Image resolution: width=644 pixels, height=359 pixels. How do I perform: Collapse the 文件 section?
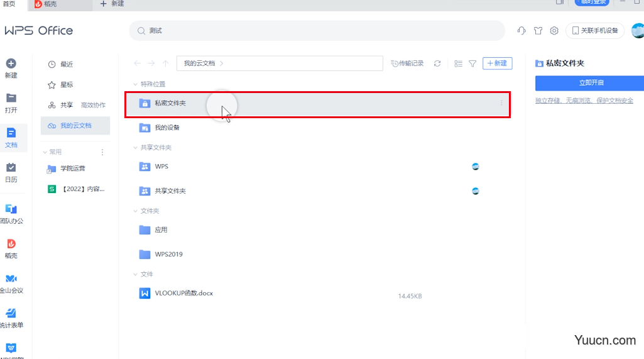pos(135,274)
